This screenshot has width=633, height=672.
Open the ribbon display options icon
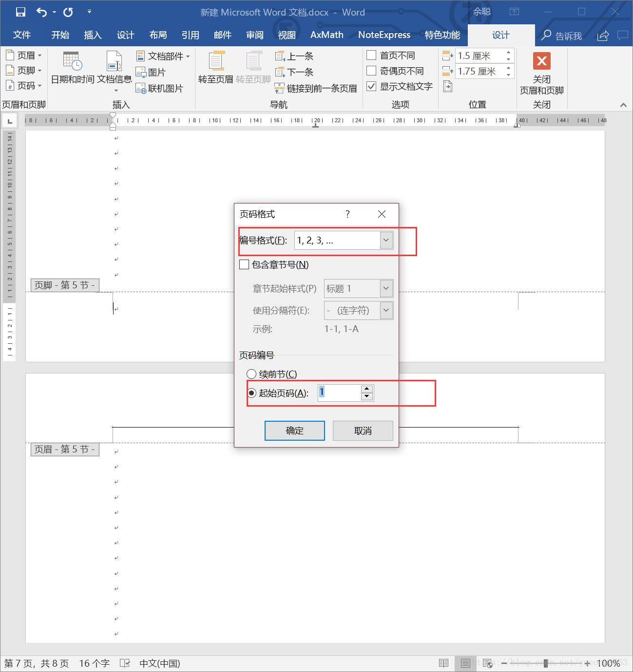pyautogui.click(x=514, y=12)
